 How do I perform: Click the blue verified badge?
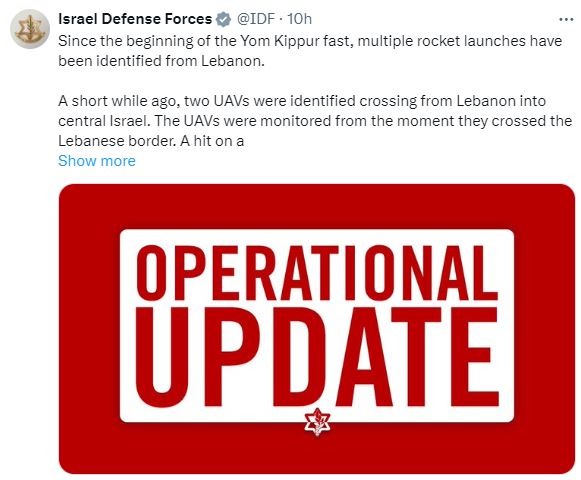click(223, 19)
